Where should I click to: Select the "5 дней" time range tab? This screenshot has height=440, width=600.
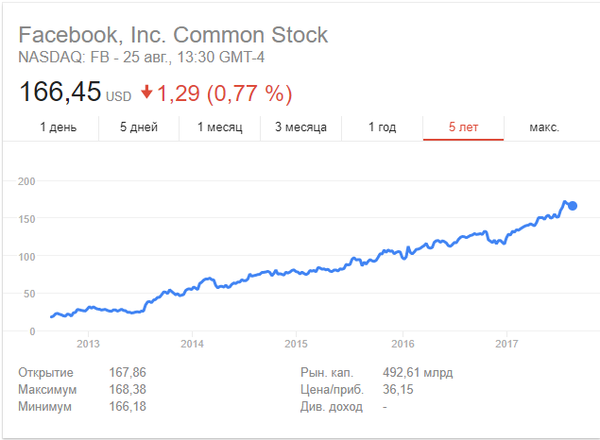[x=139, y=128]
